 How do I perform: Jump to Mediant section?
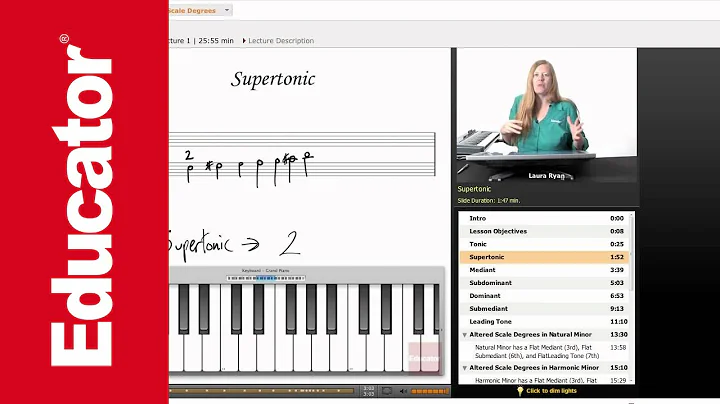point(545,270)
